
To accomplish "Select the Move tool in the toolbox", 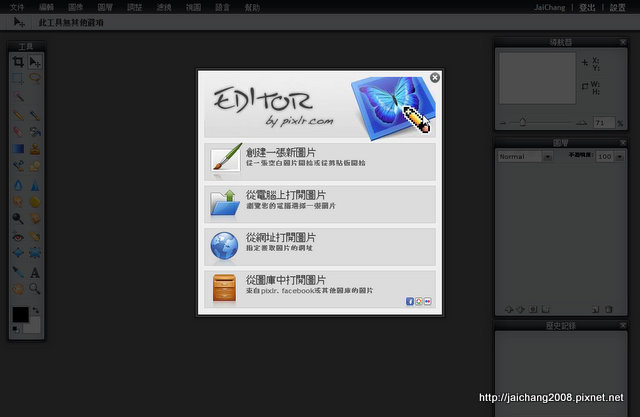I will 35,62.
